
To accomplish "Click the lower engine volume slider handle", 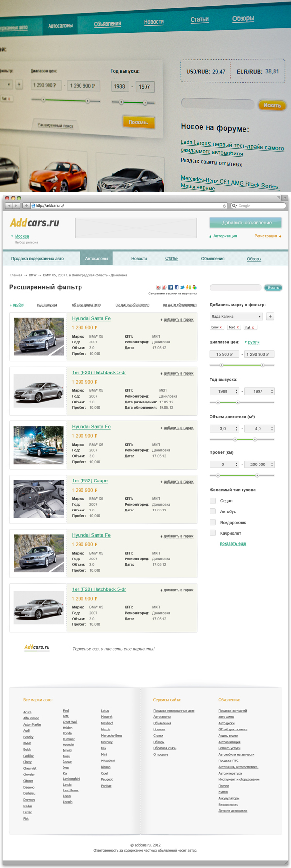I will tap(235, 439).
